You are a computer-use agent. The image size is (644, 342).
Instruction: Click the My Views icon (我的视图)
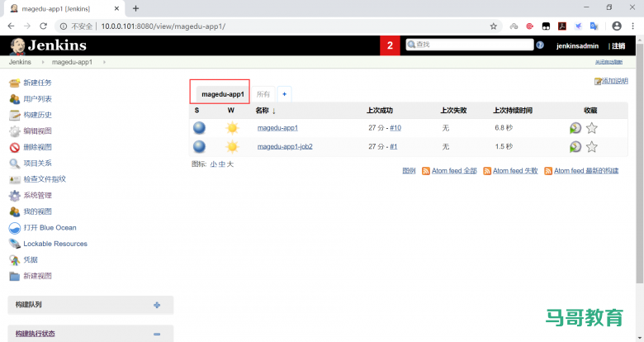click(14, 211)
